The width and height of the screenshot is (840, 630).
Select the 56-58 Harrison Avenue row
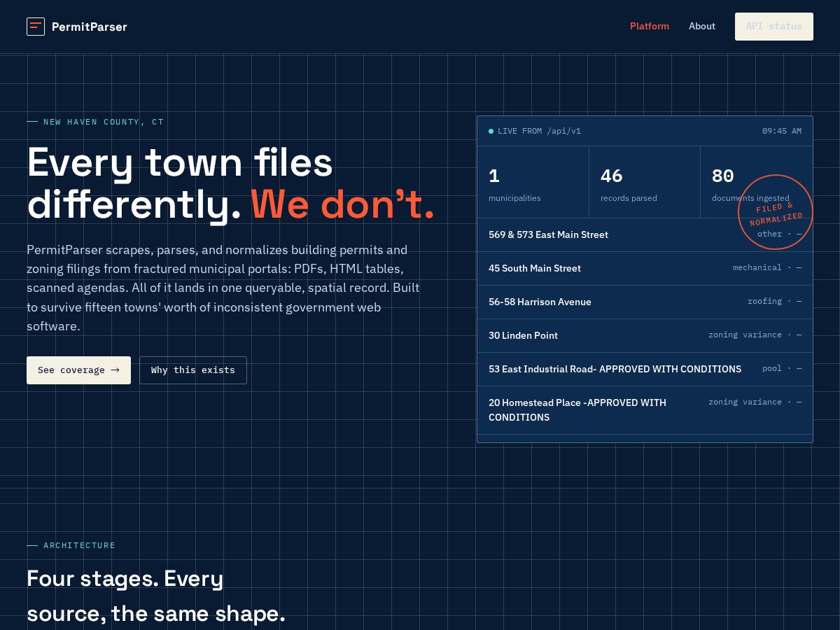(x=645, y=302)
